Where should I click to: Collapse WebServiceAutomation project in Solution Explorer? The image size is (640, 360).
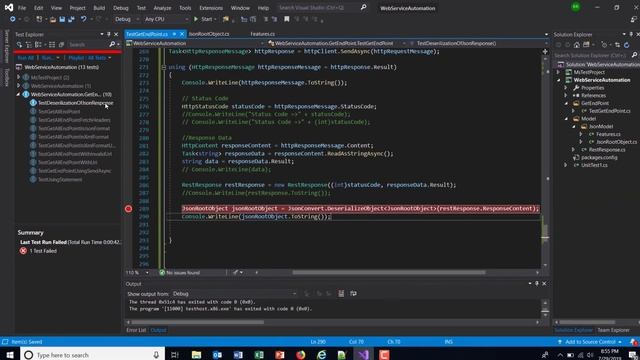(558, 80)
